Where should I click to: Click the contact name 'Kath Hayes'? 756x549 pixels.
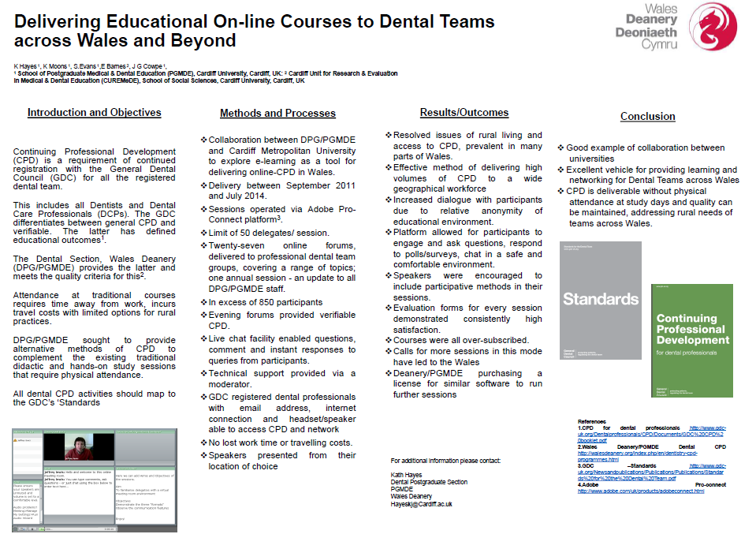tap(406, 475)
